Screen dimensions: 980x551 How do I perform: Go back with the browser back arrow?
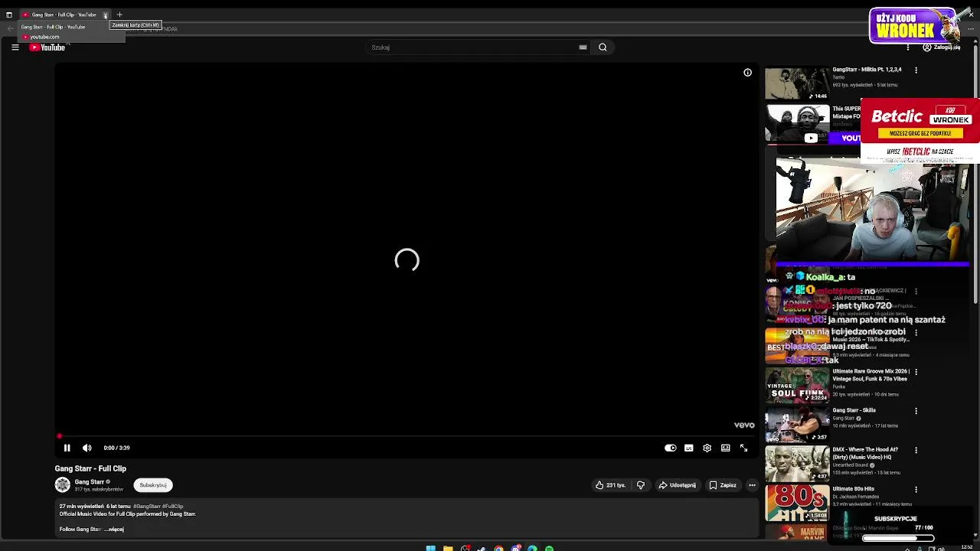point(10,28)
